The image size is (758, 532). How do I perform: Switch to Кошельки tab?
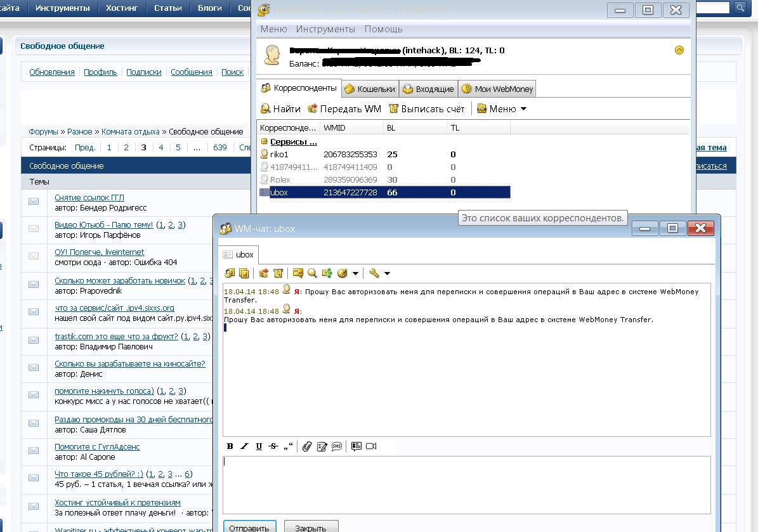[x=370, y=89]
